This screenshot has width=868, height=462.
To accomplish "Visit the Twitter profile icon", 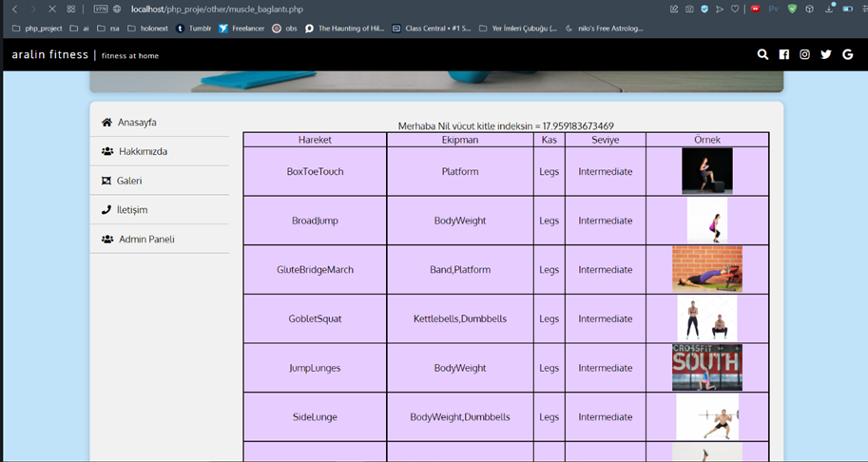I will [826, 54].
